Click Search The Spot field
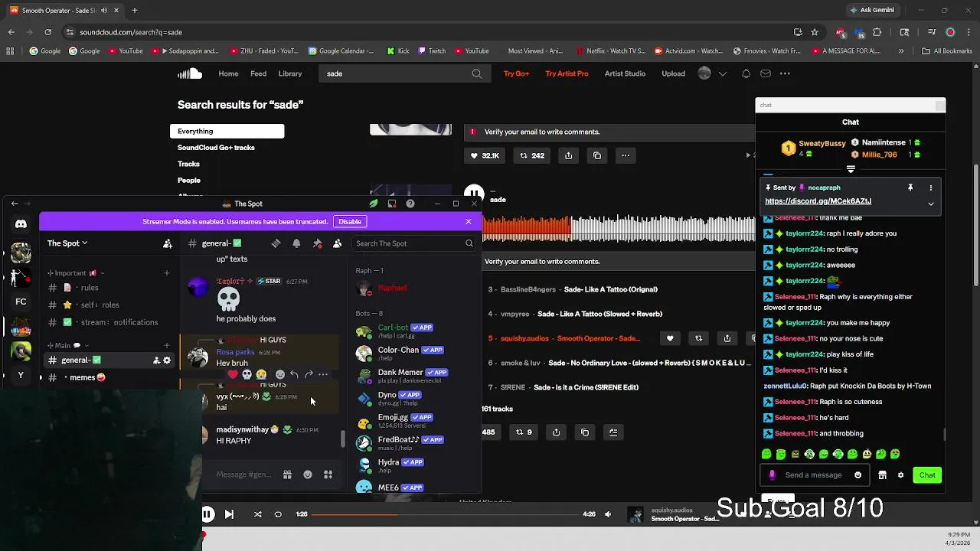The image size is (980, 551). [x=413, y=243]
